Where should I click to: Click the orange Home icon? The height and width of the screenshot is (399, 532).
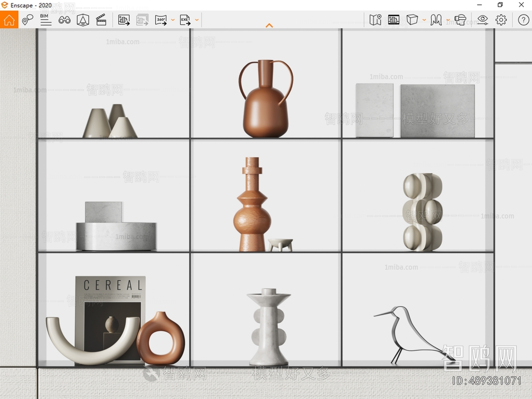9,20
